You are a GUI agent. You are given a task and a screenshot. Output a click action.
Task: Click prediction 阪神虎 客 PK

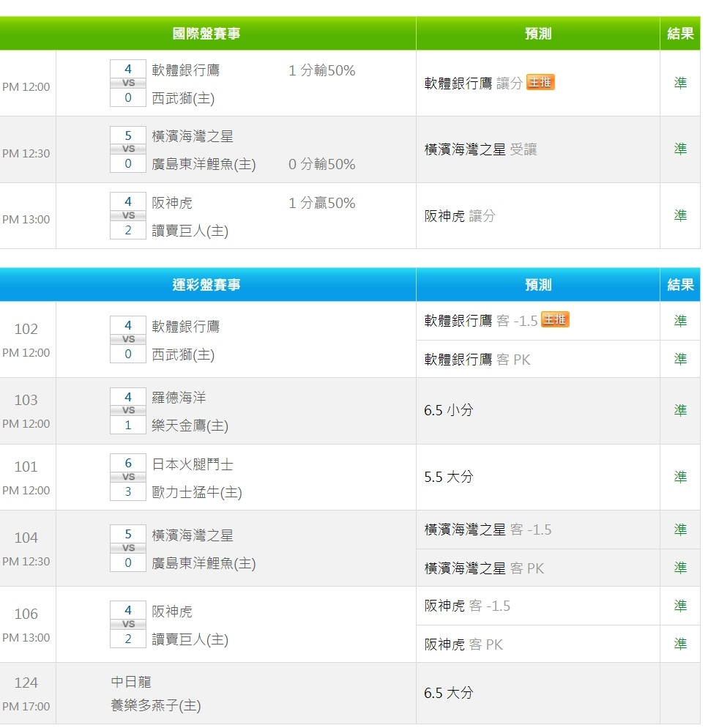coord(463,645)
